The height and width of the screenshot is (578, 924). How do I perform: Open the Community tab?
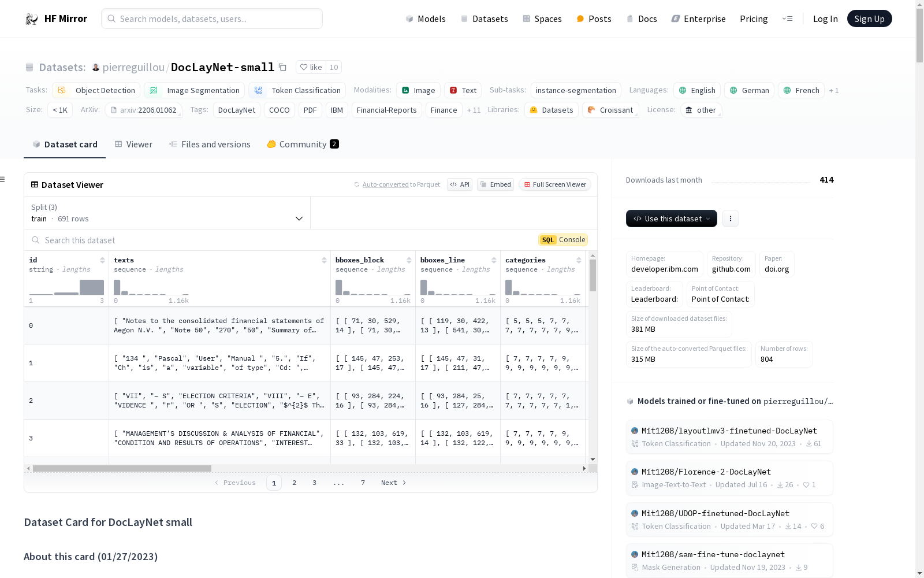pyautogui.click(x=303, y=144)
